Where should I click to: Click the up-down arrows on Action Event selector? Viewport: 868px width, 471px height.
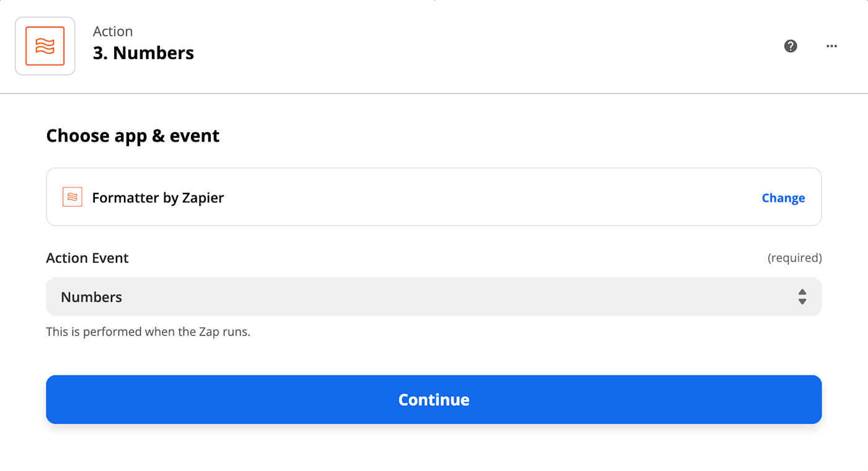(802, 297)
